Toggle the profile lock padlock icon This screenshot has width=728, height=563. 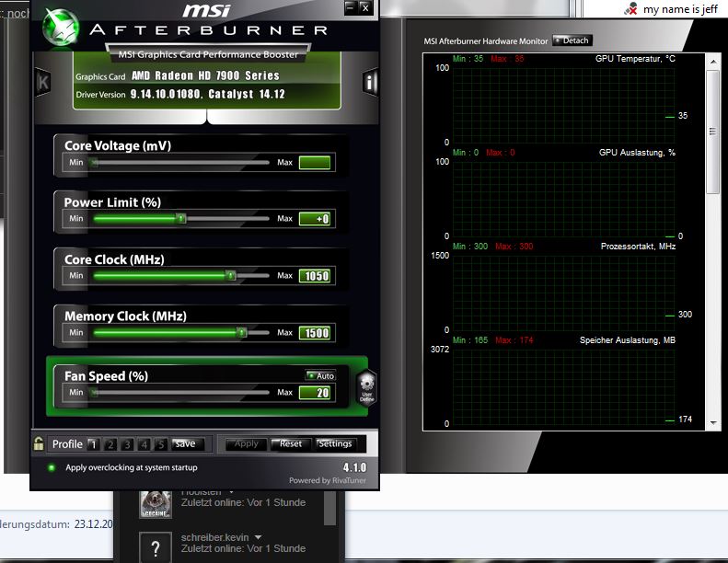pyautogui.click(x=39, y=443)
